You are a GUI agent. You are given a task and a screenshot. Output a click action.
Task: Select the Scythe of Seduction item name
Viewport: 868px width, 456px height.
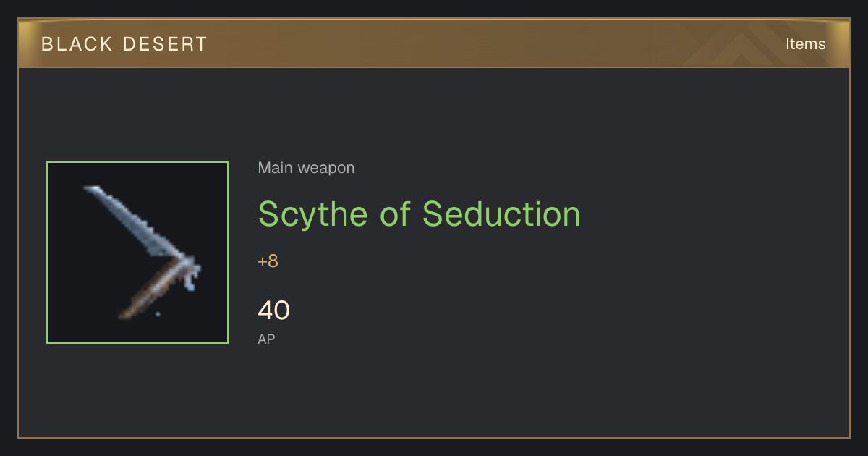tap(420, 214)
